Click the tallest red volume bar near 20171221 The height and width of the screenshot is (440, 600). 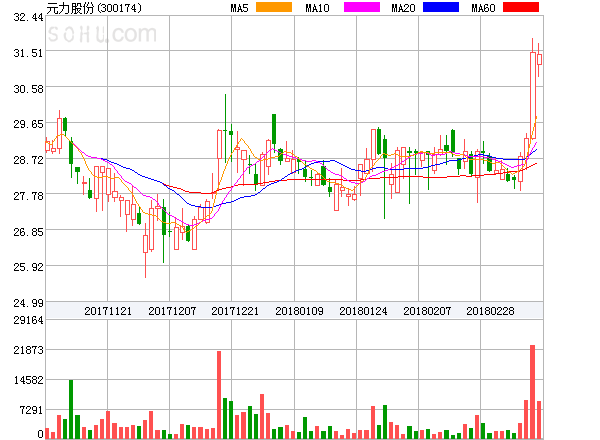coord(219,395)
